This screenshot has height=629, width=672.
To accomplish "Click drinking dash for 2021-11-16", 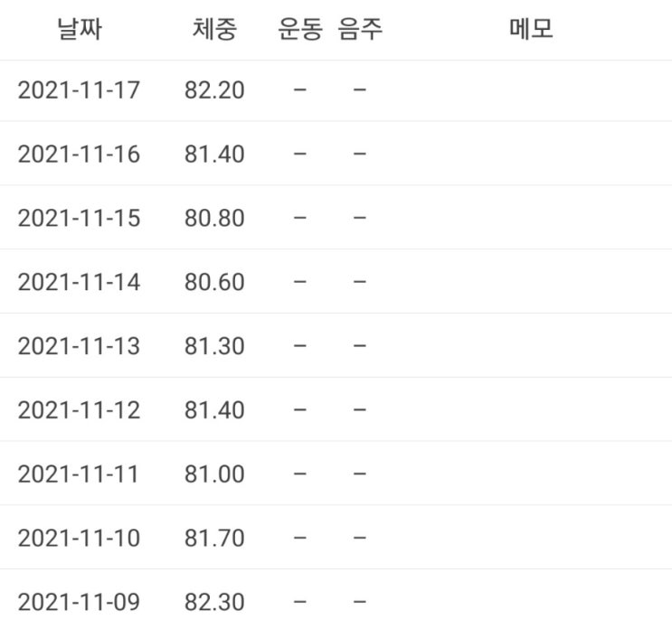I will click(x=360, y=154).
